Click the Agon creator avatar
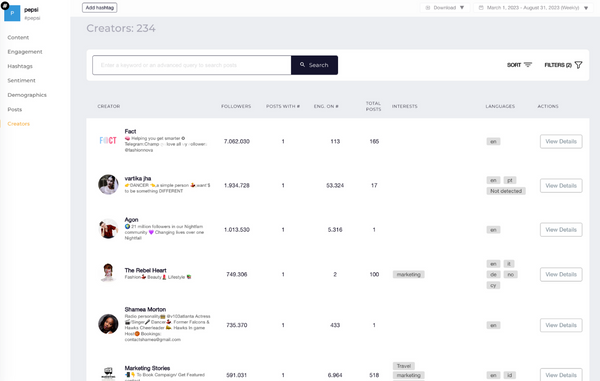 [108, 229]
